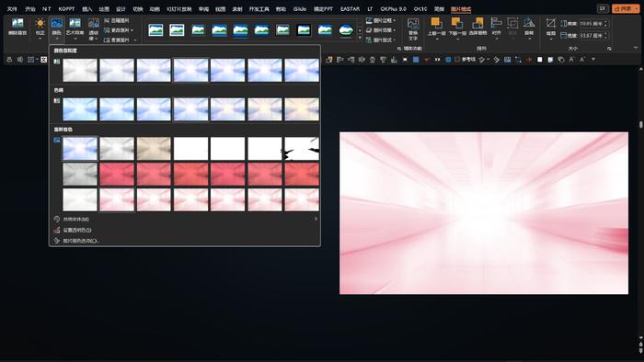Choose More Variations in the color menu

pos(186,219)
